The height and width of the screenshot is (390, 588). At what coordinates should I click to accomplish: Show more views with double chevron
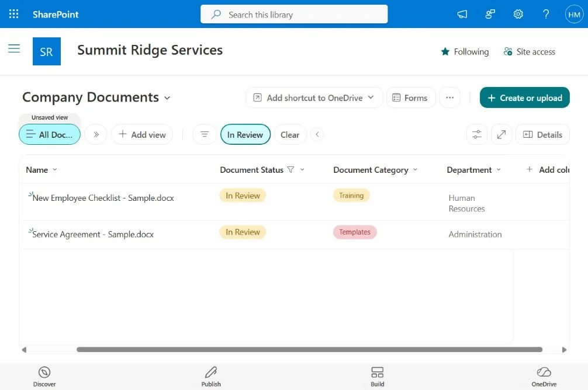coord(96,134)
